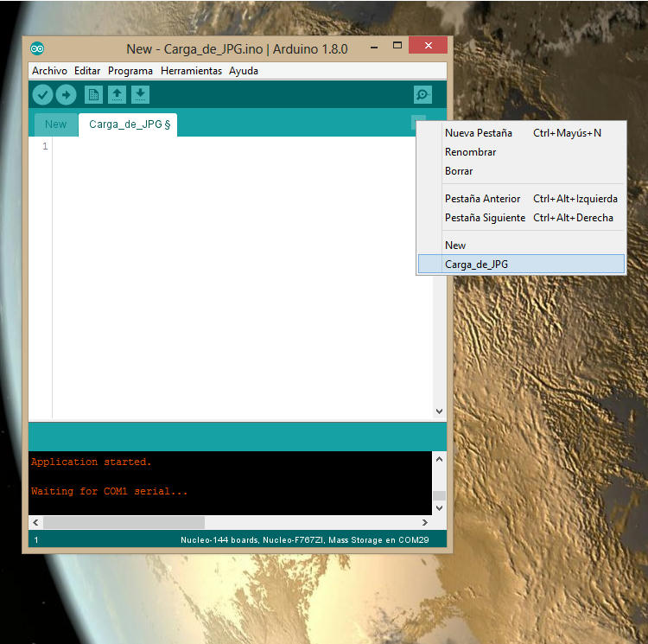Choose Renombrar in the tab menu
The height and width of the screenshot is (644, 648).
click(x=521, y=152)
